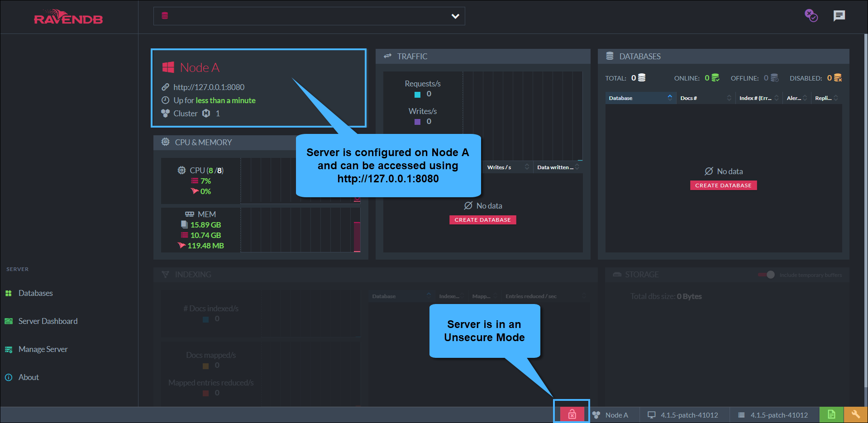Click the Node A heading

click(x=200, y=67)
